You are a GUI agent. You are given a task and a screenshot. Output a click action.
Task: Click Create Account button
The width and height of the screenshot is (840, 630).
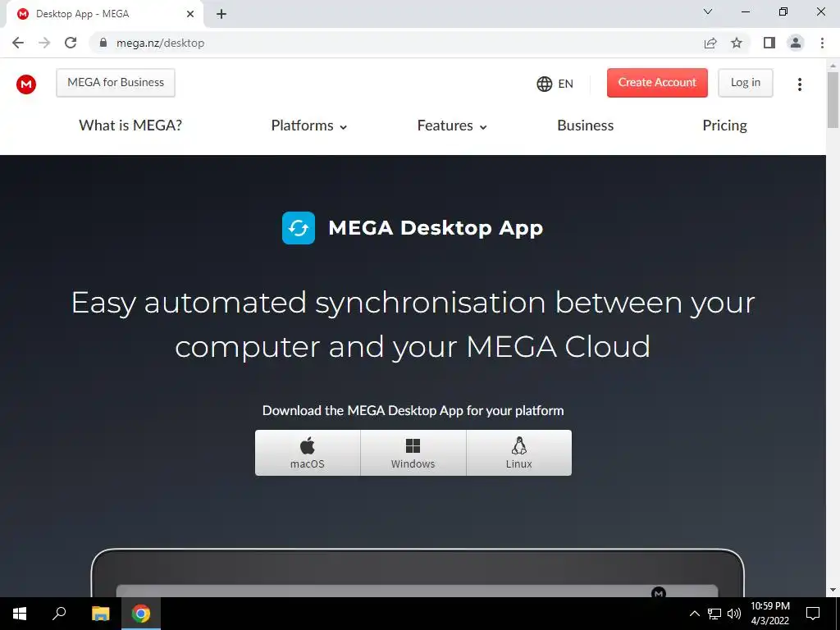point(657,83)
